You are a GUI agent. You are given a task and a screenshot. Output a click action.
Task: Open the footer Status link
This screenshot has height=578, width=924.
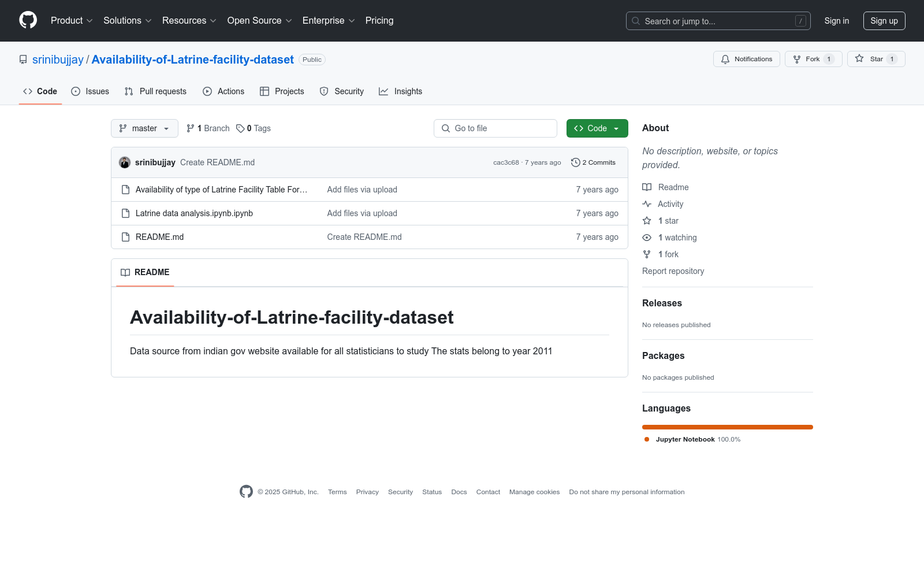pos(432,492)
